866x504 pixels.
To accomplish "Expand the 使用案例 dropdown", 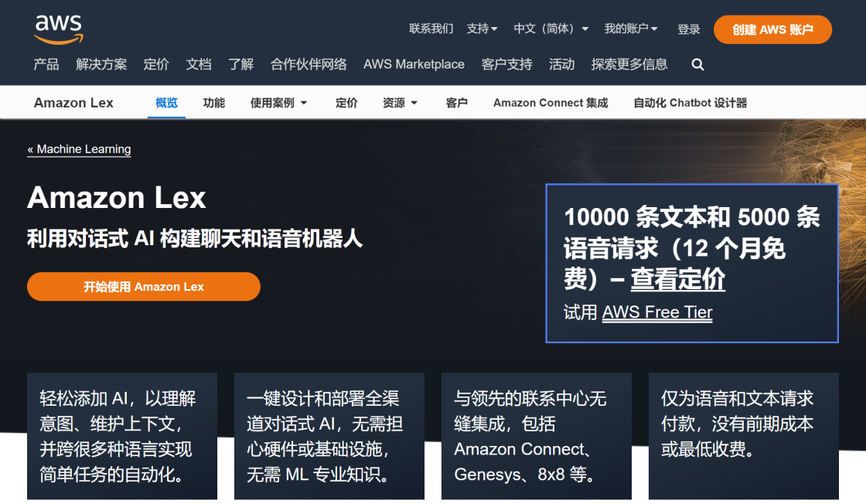I will pos(278,103).
